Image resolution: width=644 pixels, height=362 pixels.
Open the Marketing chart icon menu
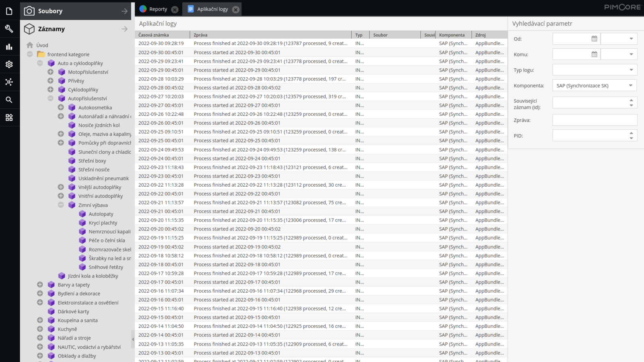(9, 47)
